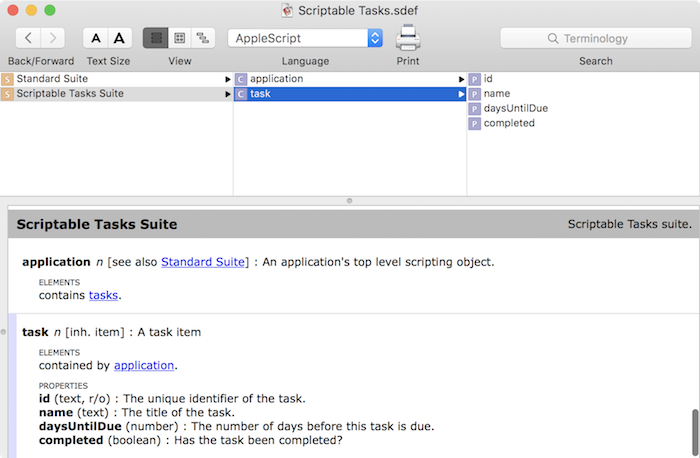Follow the application link under task

click(x=144, y=366)
